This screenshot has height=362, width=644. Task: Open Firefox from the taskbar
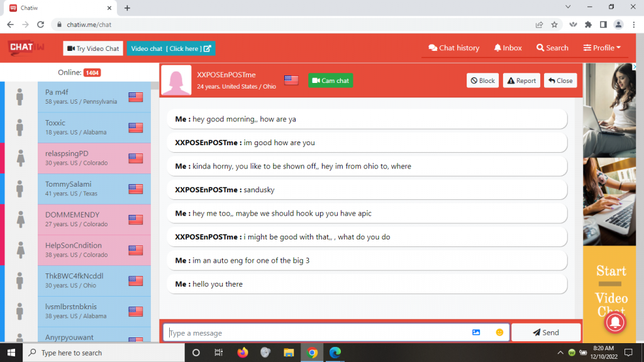pyautogui.click(x=243, y=353)
